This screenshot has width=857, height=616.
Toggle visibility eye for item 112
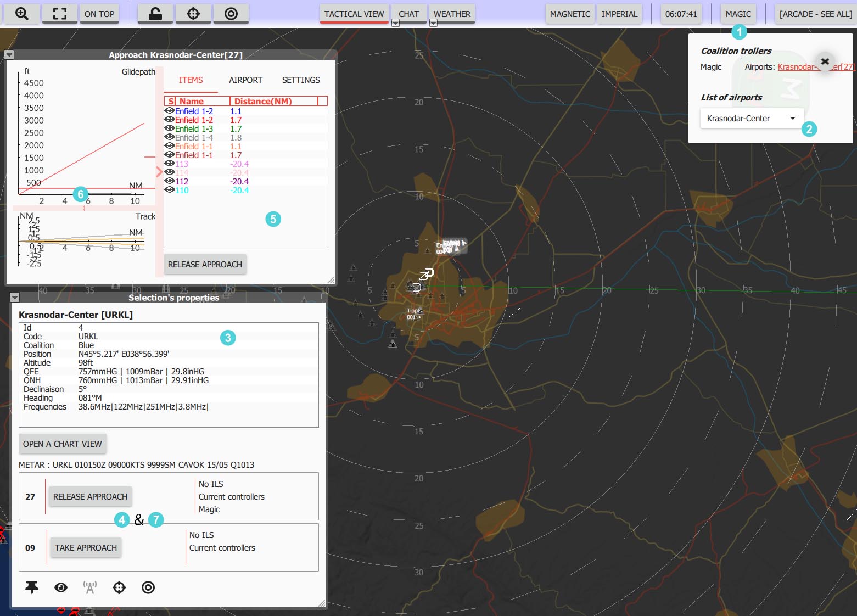coord(170,181)
